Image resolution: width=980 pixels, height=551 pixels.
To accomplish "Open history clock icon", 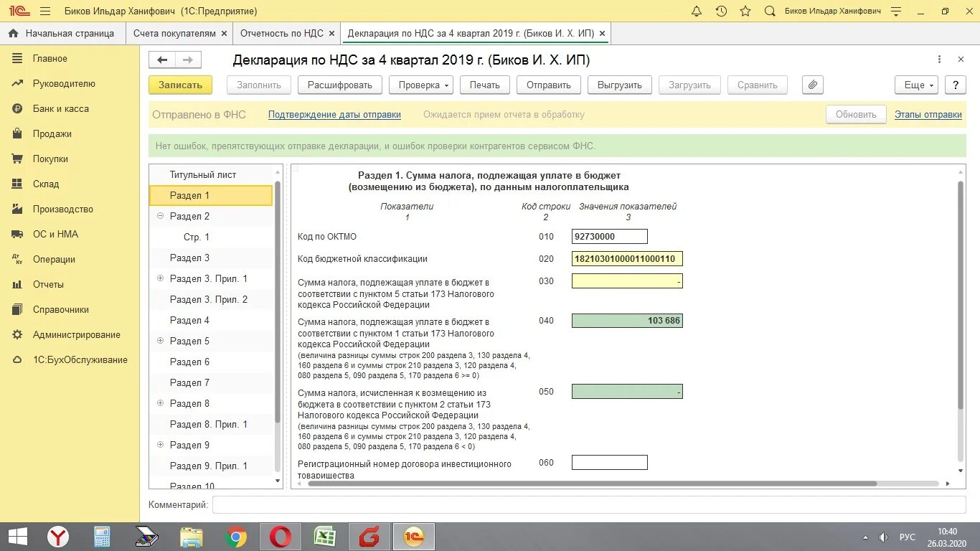I will pyautogui.click(x=721, y=11).
